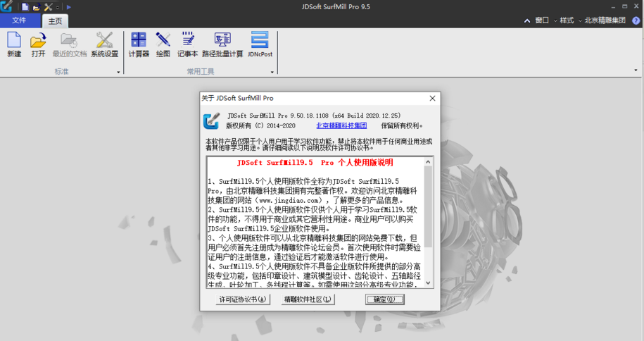Screen dimensions: 644x341
Task: Create a new file with 新建
Action: (14, 45)
